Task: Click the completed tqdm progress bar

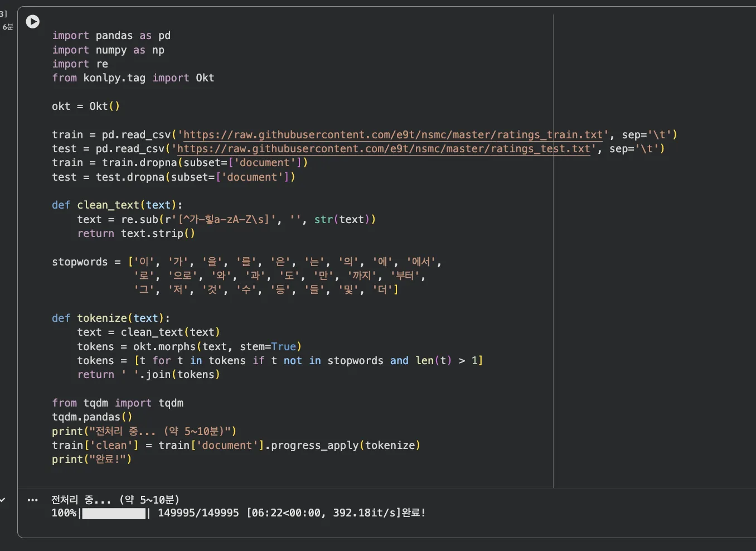Action: (114, 514)
